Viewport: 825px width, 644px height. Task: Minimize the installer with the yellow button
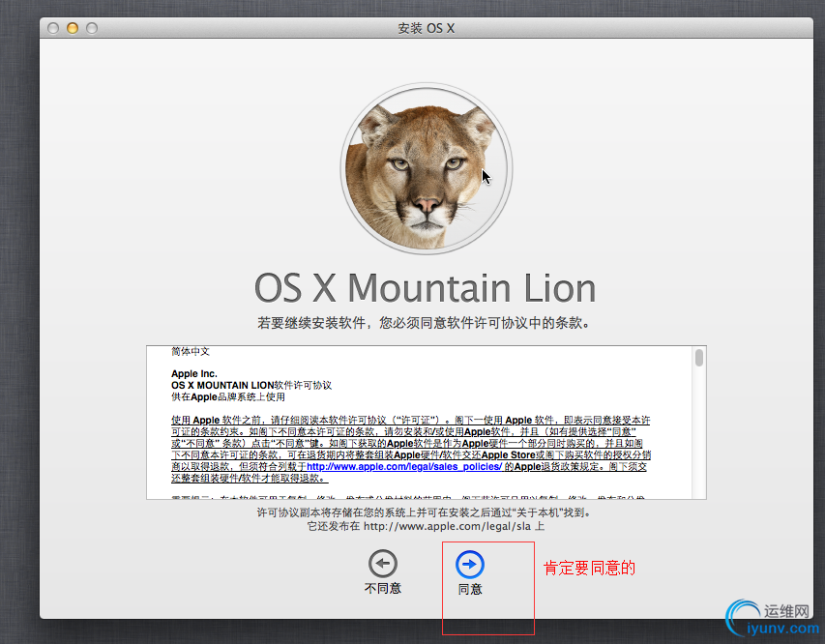73,28
